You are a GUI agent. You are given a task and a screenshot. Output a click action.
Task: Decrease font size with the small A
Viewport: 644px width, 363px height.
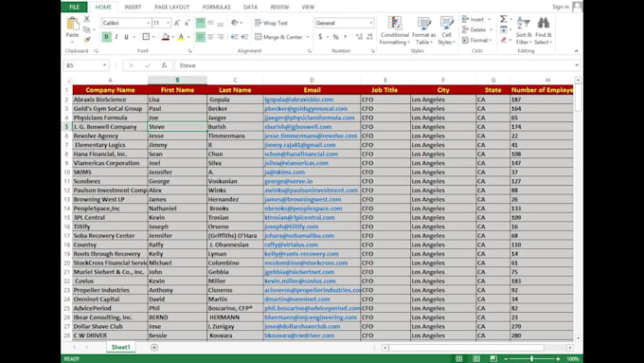pos(187,23)
